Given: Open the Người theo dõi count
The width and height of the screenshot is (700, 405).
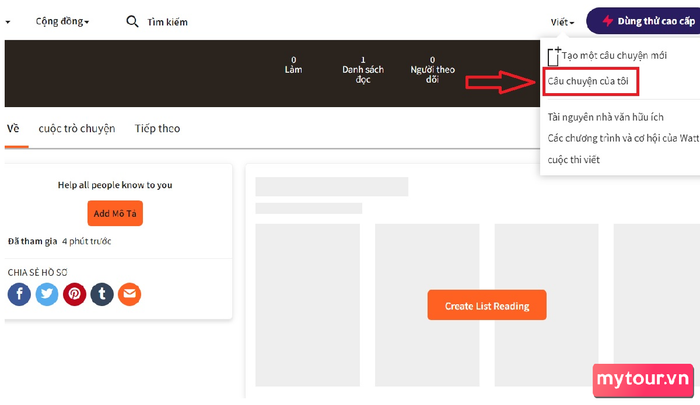Looking at the screenshot, I should point(432,70).
